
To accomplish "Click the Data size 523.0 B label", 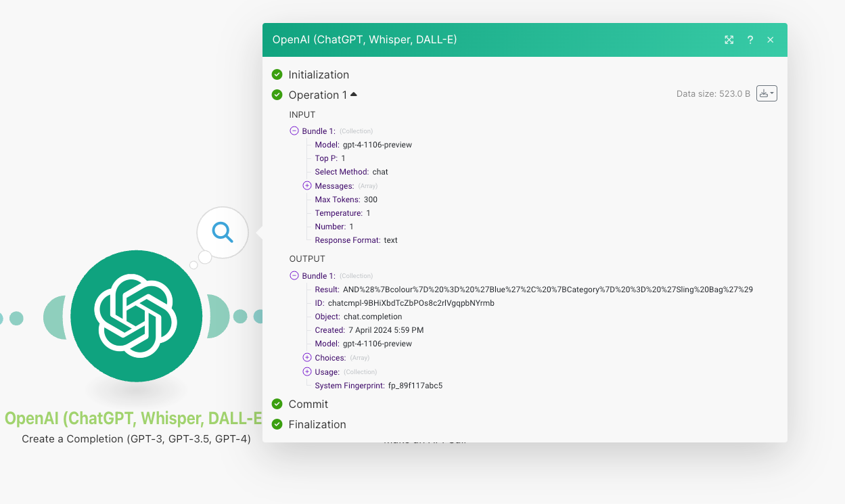I will click(713, 94).
